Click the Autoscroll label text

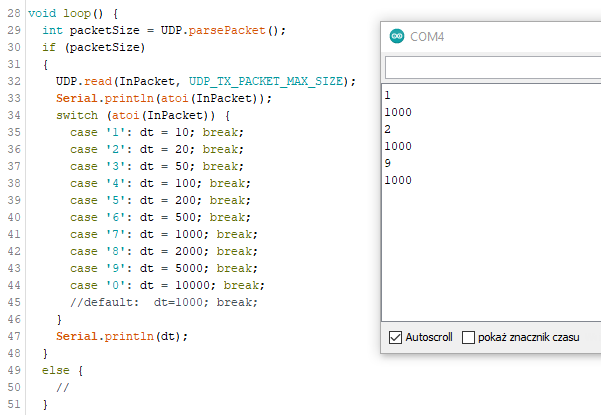429,337
